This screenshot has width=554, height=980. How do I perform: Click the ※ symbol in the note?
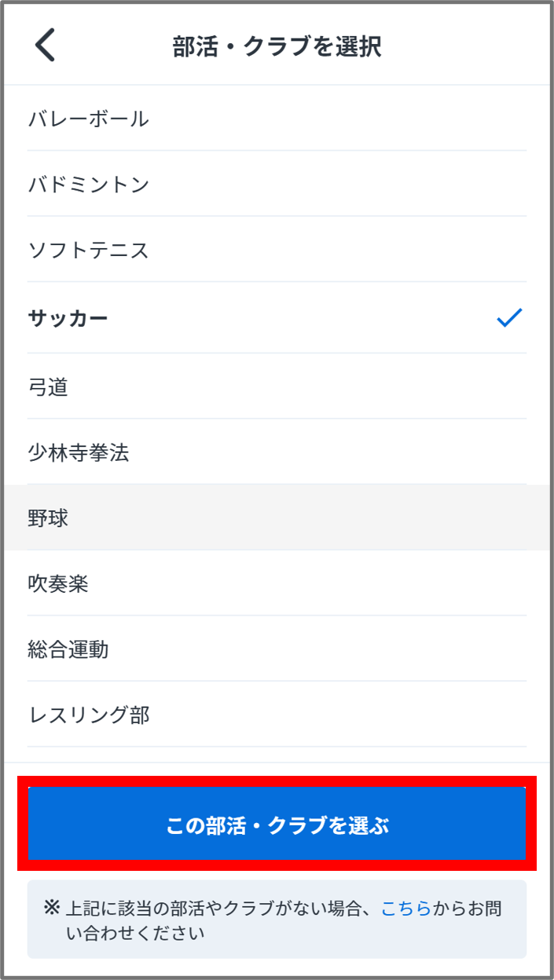pyautogui.click(x=52, y=909)
